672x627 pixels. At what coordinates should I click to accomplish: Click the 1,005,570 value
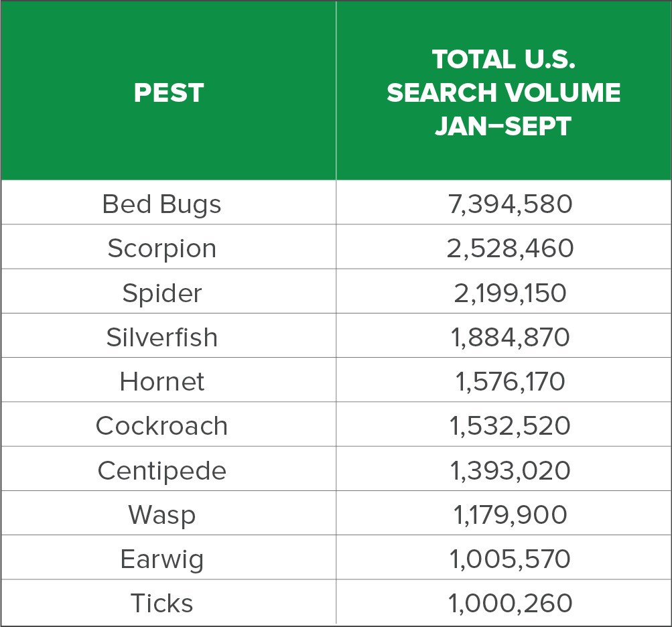510,559
